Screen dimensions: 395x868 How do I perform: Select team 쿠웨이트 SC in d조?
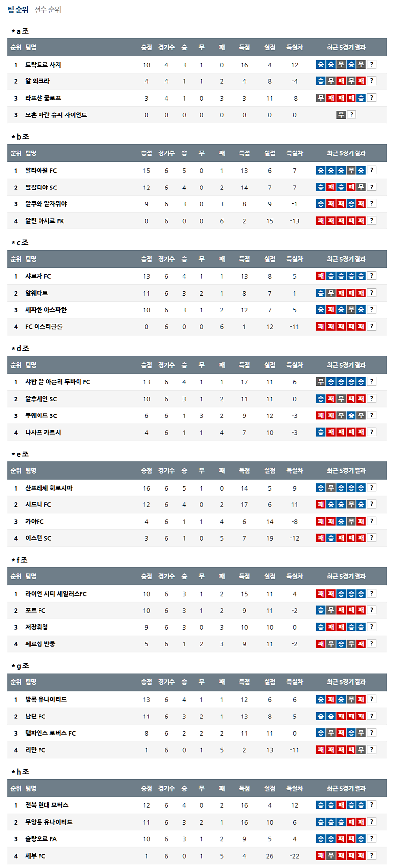click(x=41, y=415)
